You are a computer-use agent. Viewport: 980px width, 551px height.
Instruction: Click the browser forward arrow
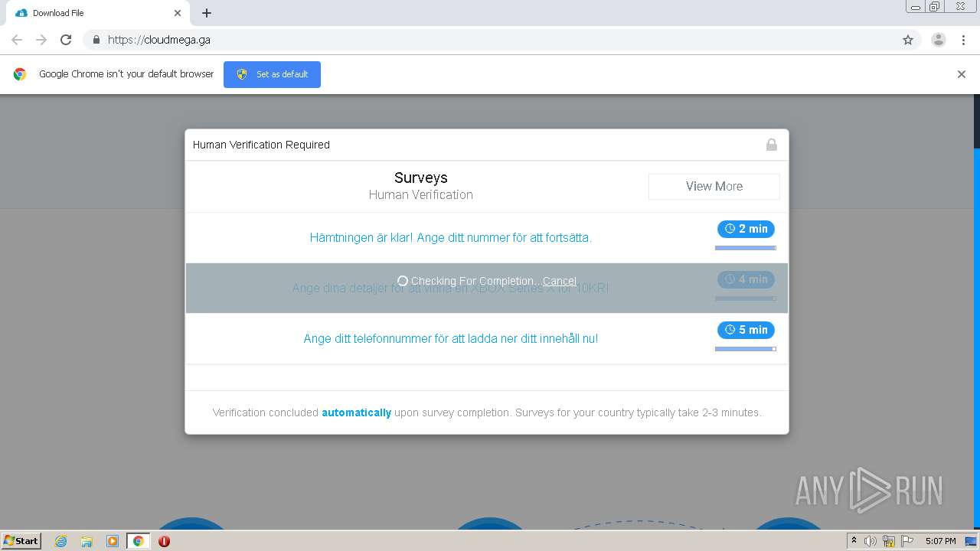(41, 40)
